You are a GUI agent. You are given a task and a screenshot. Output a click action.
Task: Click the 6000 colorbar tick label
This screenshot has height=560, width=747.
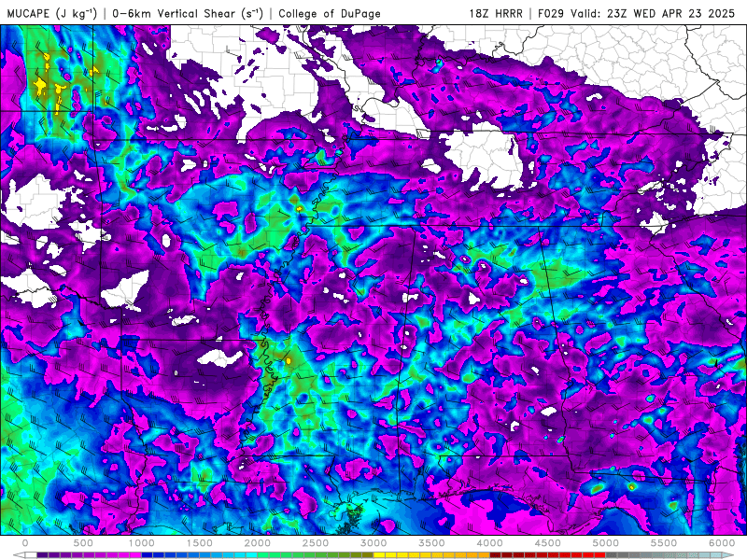tap(722, 543)
